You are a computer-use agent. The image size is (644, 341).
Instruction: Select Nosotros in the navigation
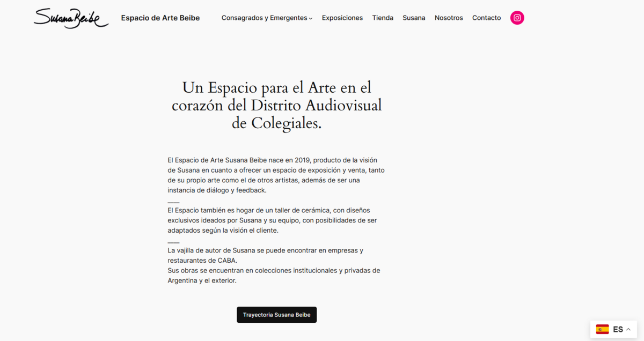point(449,18)
